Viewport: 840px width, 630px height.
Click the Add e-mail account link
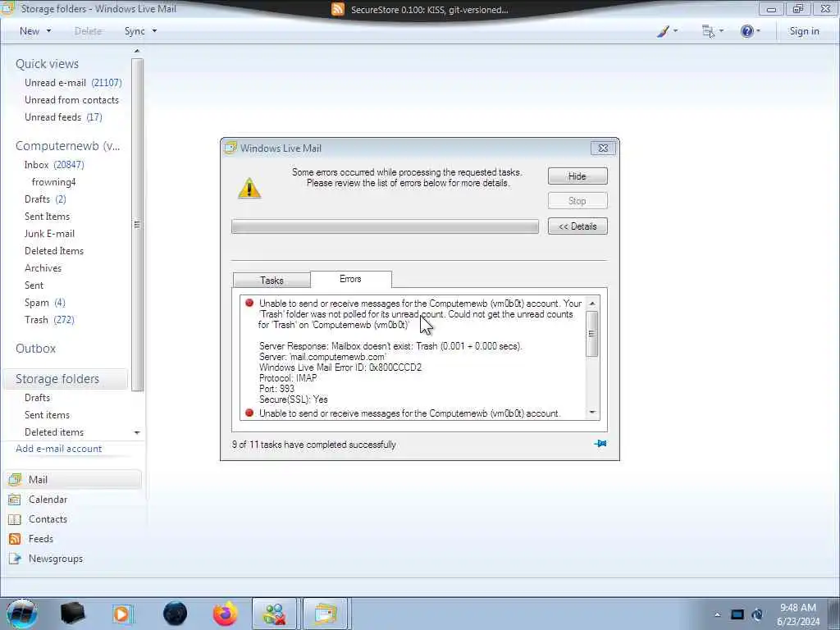(x=59, y=449)
